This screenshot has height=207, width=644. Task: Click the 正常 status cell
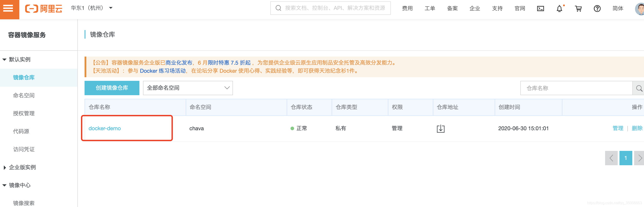299,128
